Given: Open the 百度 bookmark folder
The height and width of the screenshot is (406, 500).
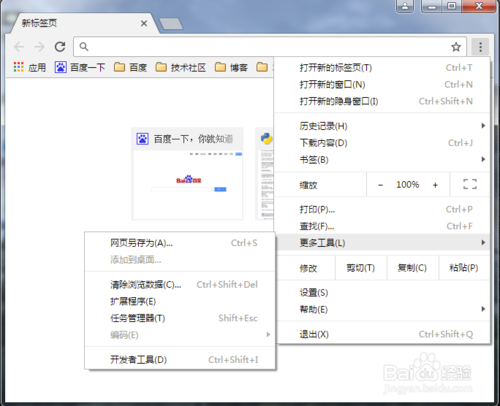Looking at the screenshot, I should (130, 67).
